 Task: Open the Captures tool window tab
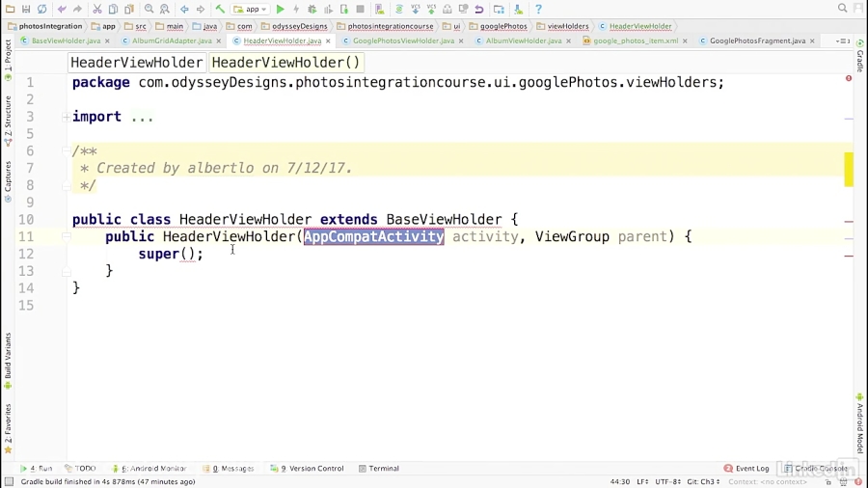(8, 181)
